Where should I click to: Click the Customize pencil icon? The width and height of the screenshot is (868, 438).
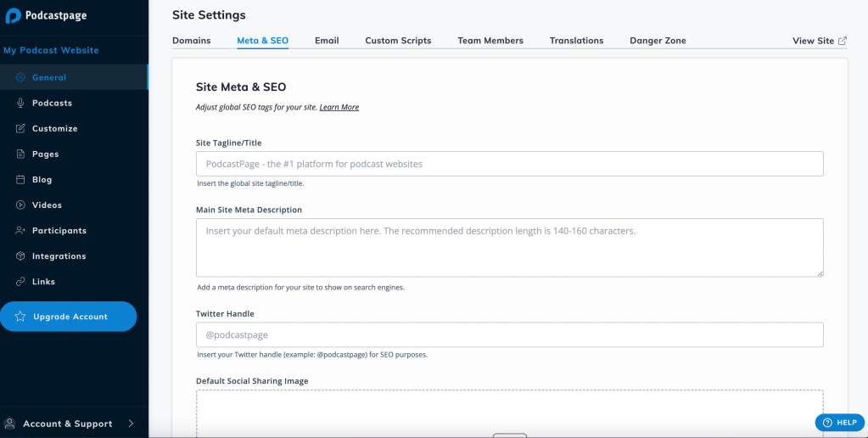(20, 128)
